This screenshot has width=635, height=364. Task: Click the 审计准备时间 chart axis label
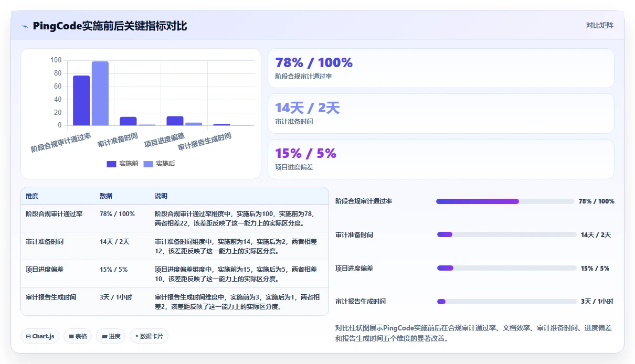coord(118,140)
